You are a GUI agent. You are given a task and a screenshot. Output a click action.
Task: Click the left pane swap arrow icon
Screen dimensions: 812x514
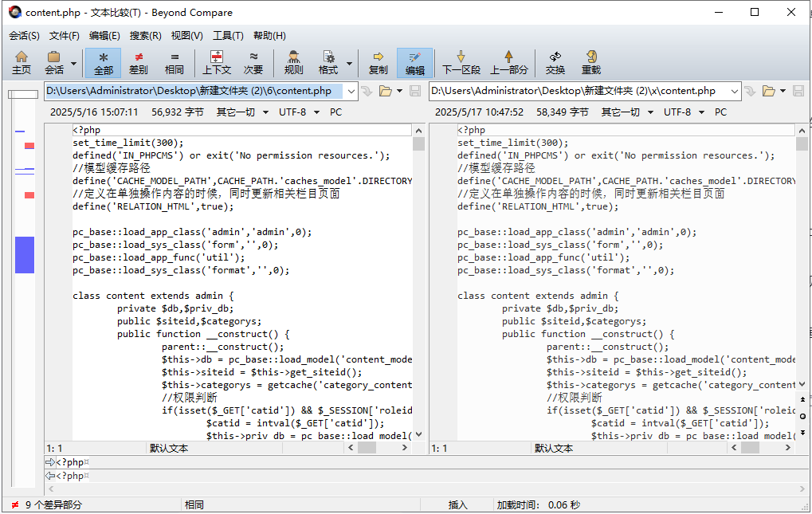(x=367, y=91)
